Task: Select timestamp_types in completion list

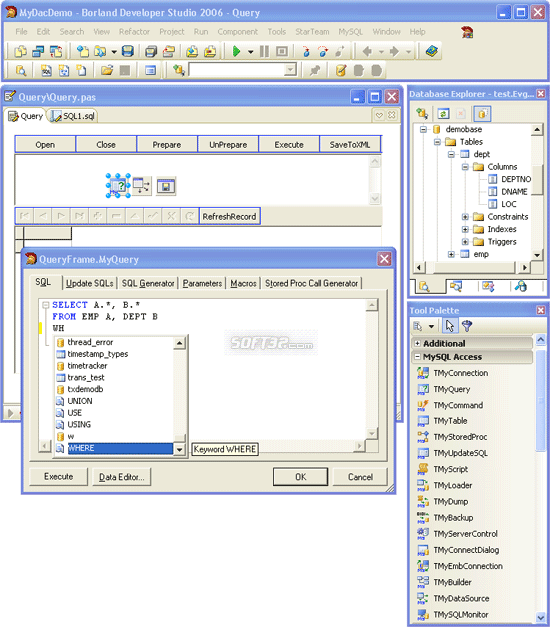Action: click(x=114, y=354)
